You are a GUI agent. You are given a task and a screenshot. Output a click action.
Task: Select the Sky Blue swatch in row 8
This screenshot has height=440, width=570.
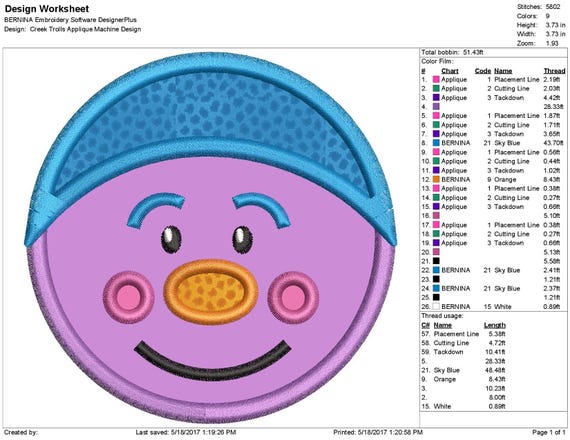[x=436, y=143]
